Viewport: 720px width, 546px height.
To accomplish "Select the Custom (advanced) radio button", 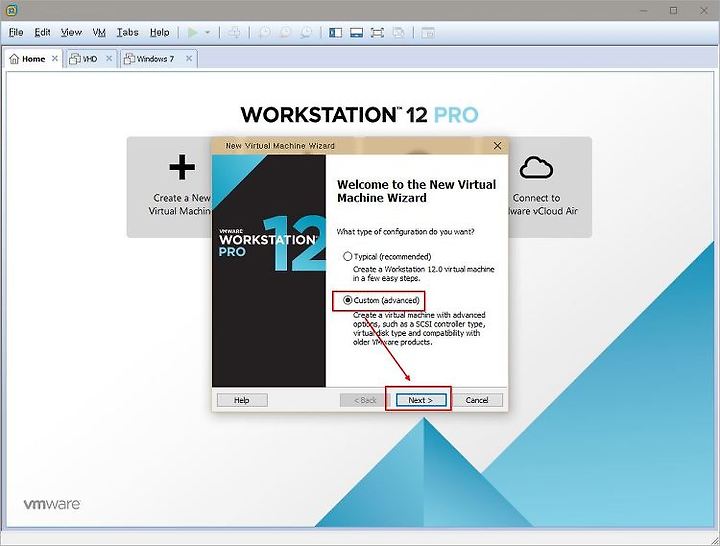I will point(348,300).
